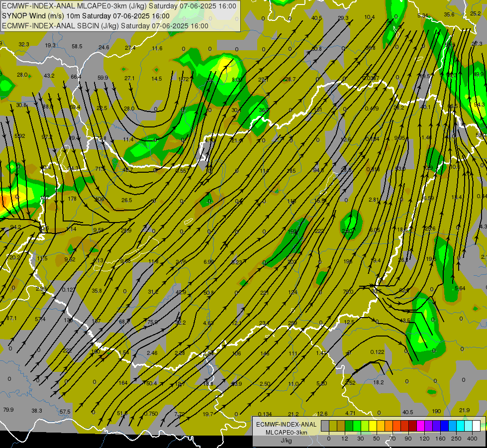487x448 pixels.
Task: Click the SYNOP Wind 10m title line
Action: pyautogui.click(x=86, y=16)
